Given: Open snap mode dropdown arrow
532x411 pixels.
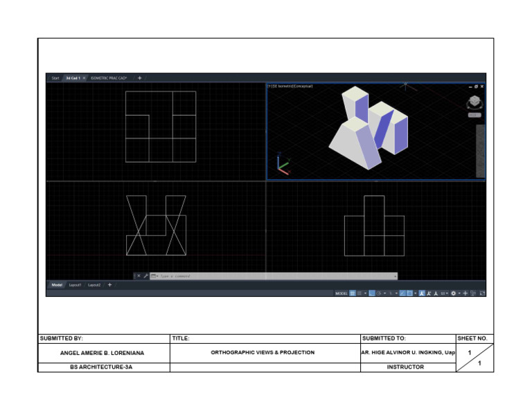Looking at the screenshot, I should pyautogui.click(x=366, y=293).
